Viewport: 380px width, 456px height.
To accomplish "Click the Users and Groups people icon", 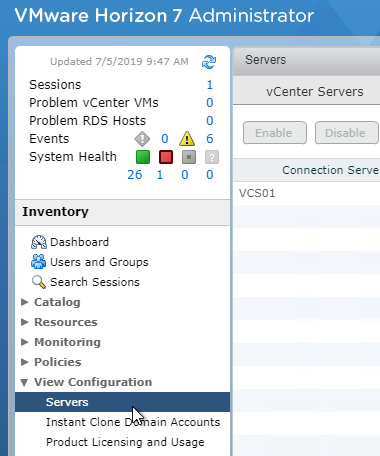I will [39, 262].
